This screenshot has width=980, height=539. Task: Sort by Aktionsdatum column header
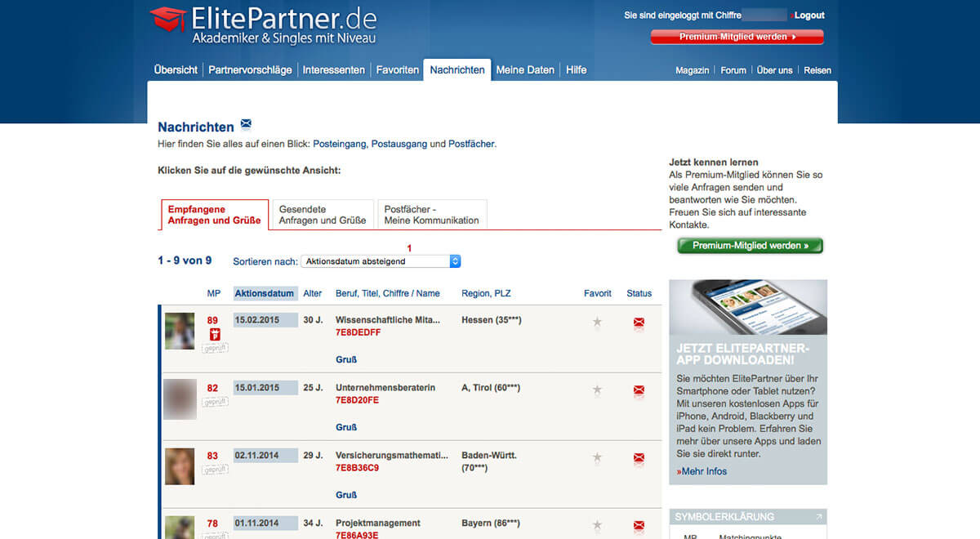265,293
